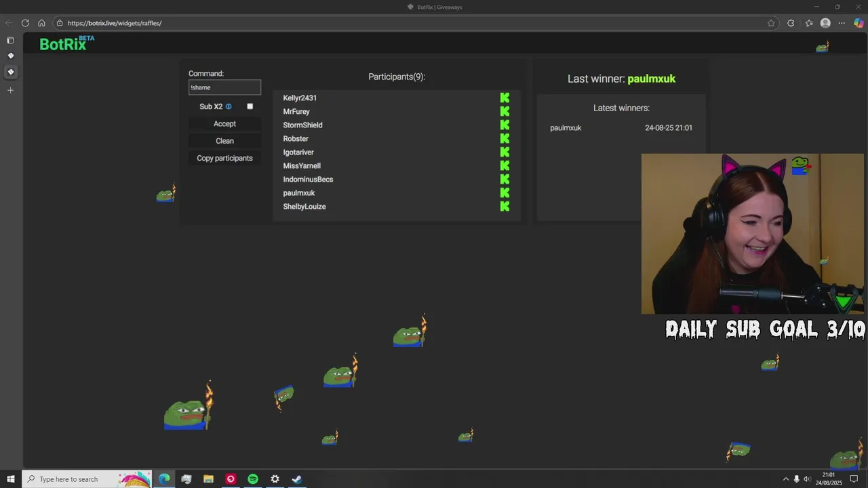868x488 pixels.
Task: Click the Participants(9) heading
Action: (397, 77)
